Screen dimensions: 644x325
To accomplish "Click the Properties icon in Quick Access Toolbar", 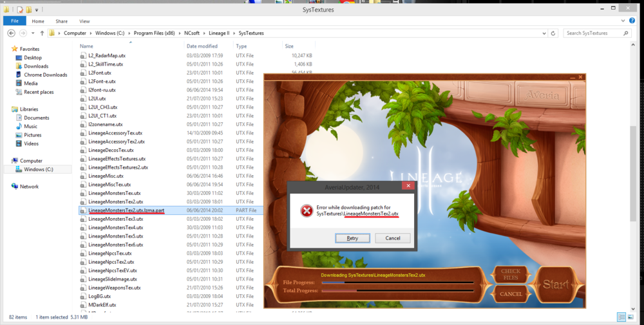I will click(x=21, y=10).
